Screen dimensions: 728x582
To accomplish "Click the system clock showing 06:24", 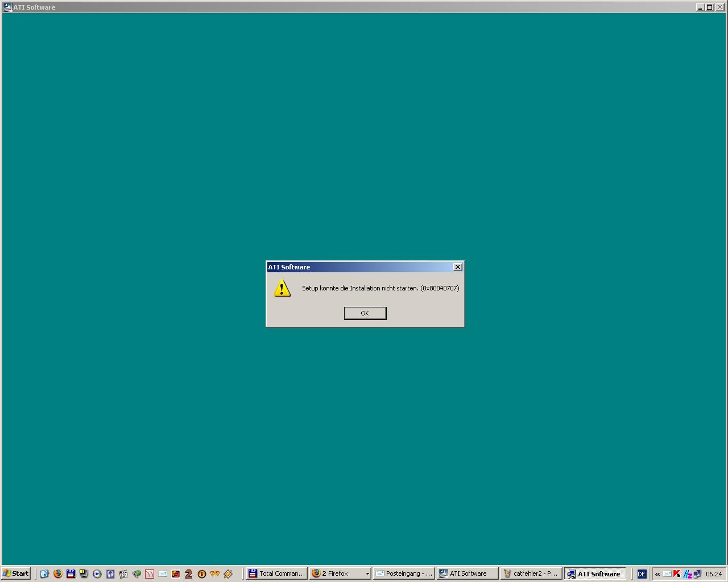I will click(x=714, y=574).
